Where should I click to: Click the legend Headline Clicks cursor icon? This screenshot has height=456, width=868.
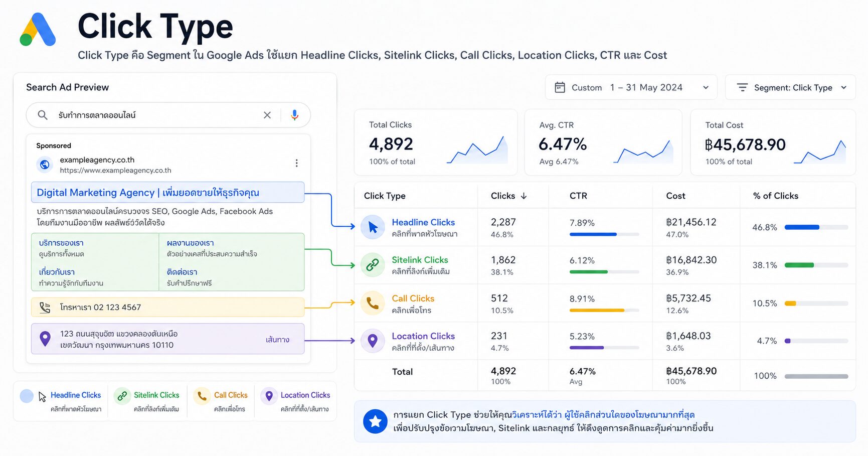pyautogui.click(x=42, y=397)
